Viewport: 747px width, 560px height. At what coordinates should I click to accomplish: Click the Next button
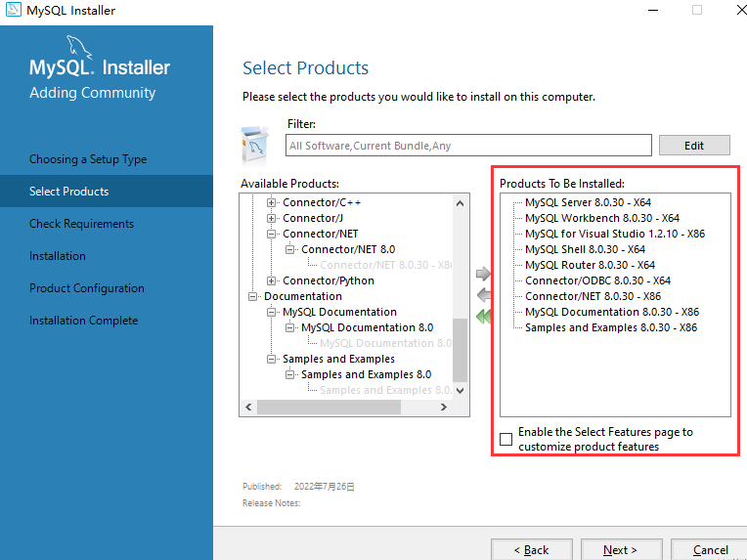point(620,549)
